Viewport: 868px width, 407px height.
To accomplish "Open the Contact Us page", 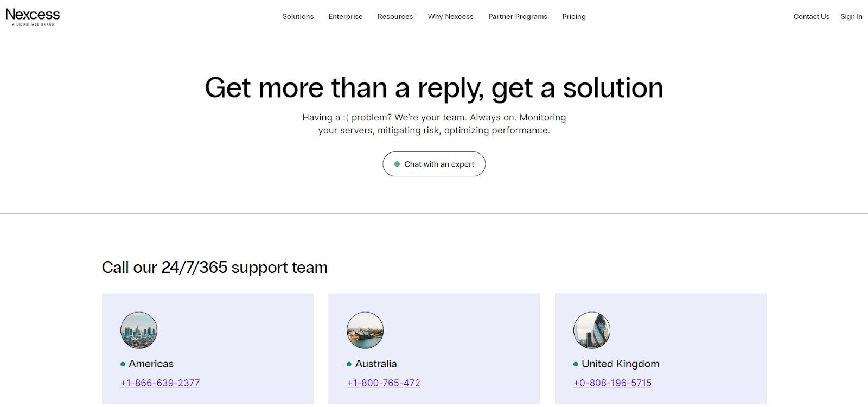I will click(811, 16).
